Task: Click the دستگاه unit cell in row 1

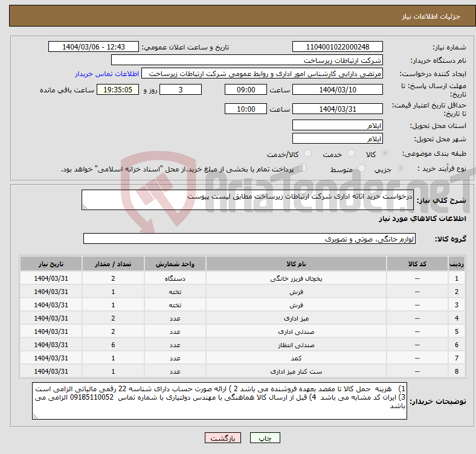Action: pos(175,278)
